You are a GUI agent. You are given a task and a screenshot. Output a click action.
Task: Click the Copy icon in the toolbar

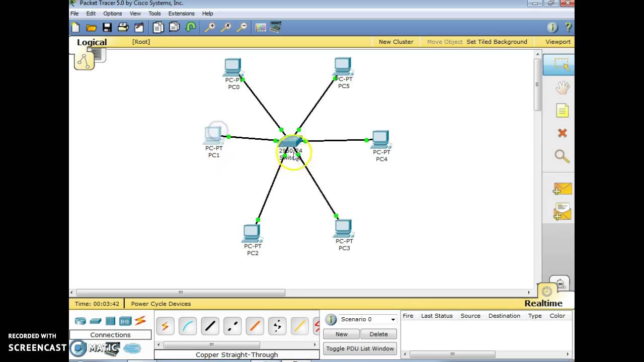158,28
